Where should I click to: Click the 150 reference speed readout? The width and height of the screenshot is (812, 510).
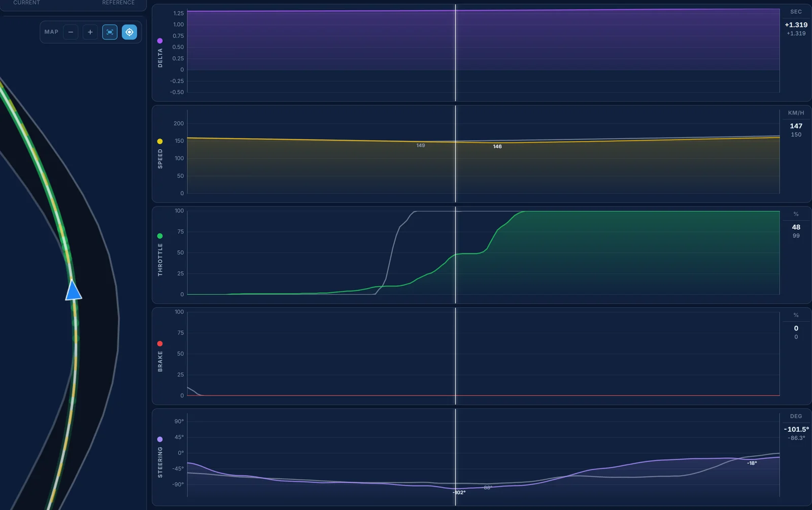pyautogui.click(x=796, y=134)
